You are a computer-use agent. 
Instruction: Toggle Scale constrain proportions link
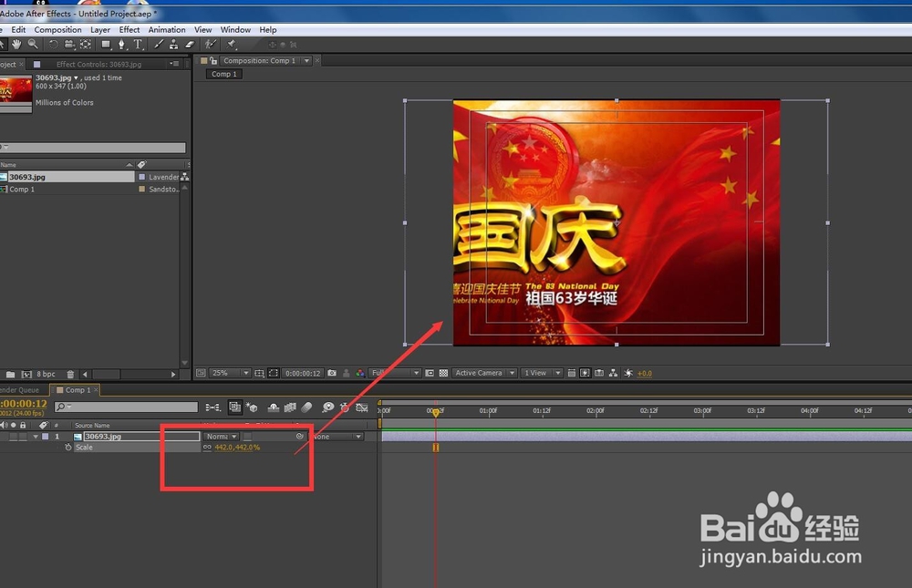click(x=207, y=448)
